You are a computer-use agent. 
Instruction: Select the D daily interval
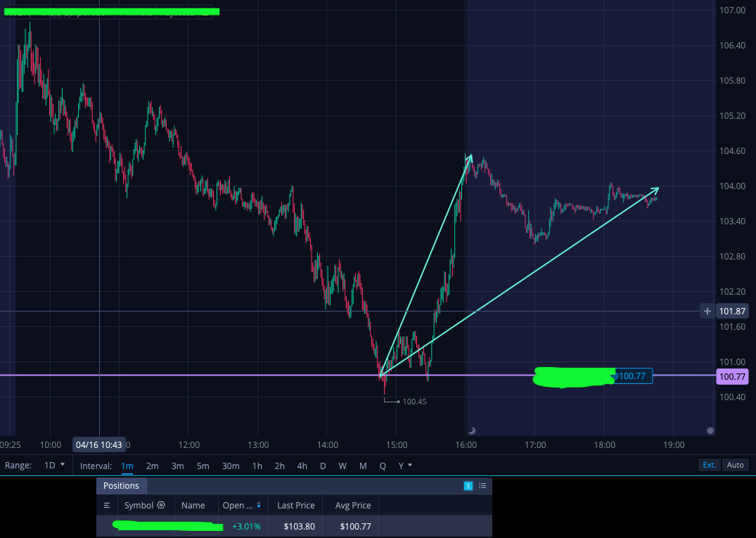coord(323,466)
